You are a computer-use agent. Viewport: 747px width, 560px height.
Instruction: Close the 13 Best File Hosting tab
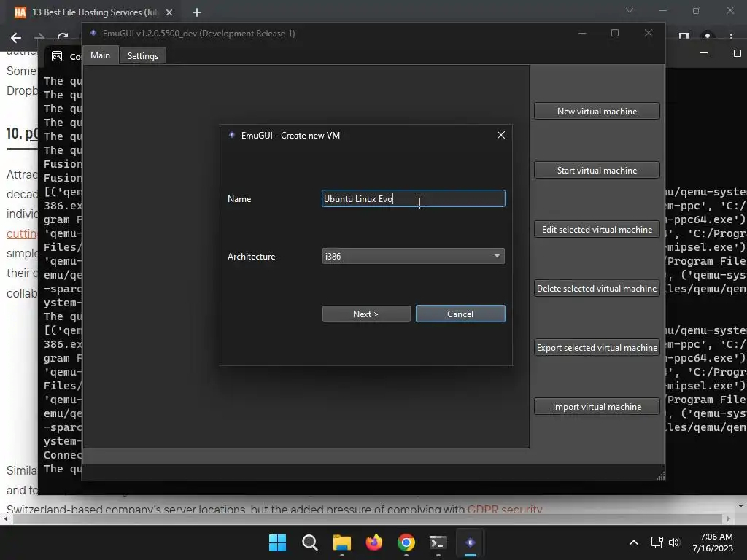click(169, 12)
